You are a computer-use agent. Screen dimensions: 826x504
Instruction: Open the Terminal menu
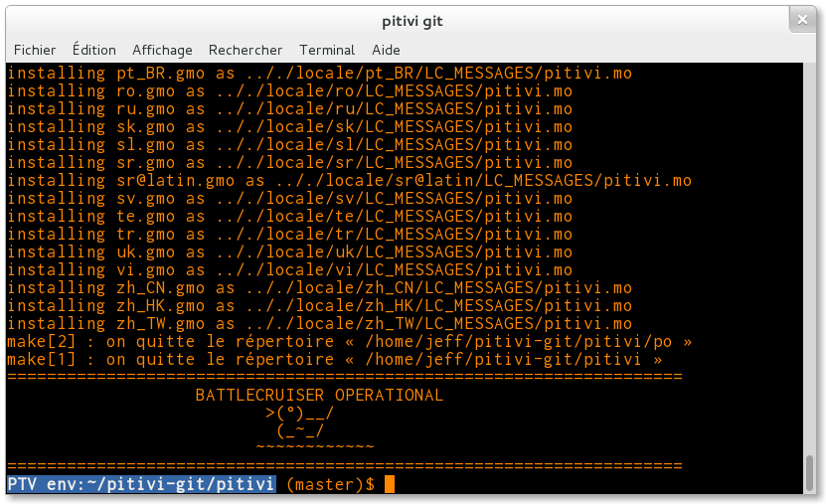[x=327, y=50]
